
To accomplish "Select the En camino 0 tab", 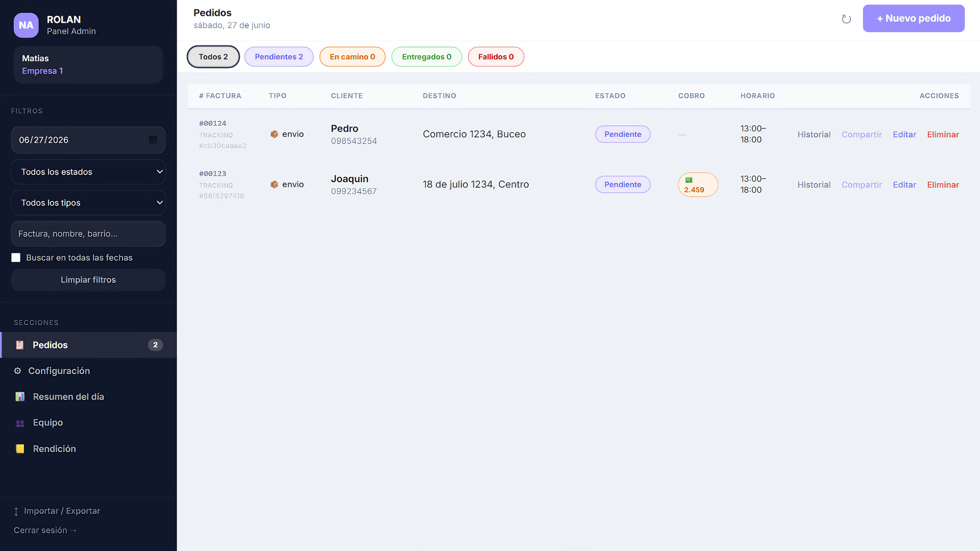I will pyautogui.click(x=352, y=57).
